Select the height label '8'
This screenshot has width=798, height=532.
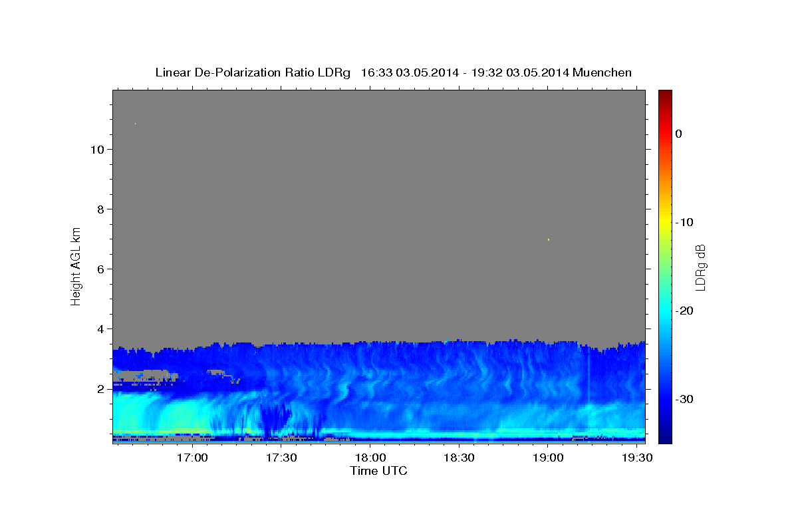(100, 209)
